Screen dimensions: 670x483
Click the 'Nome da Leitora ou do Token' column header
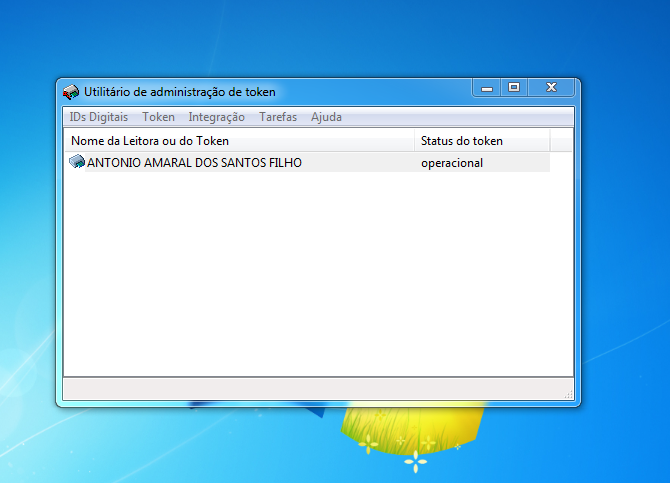(240, 141)
